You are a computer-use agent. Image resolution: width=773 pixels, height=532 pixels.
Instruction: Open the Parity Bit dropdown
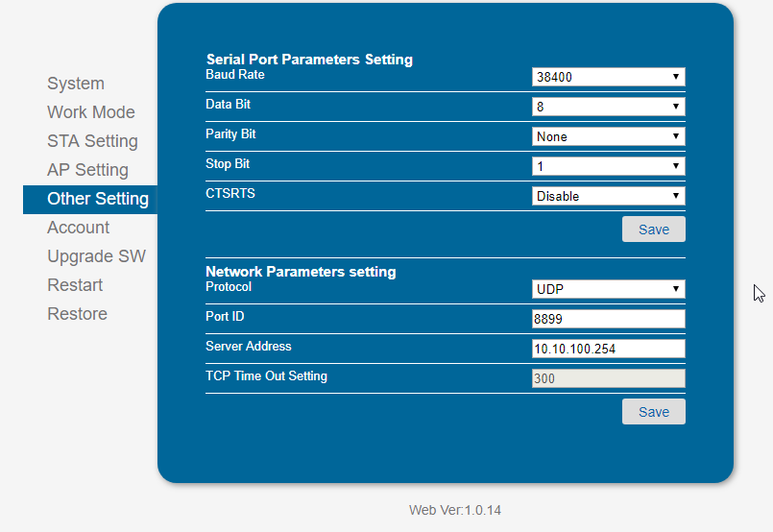tap(609, 136)
